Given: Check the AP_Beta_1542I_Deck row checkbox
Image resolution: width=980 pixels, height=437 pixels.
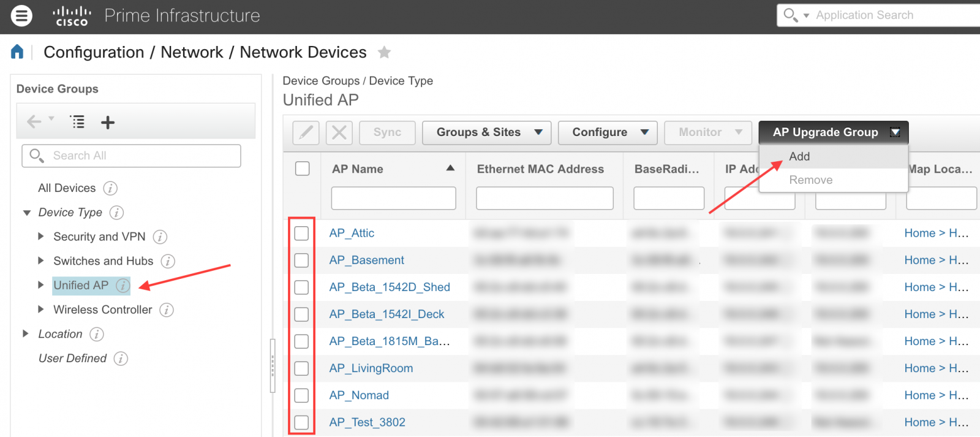Looking at the screenshot, I should (301, 314).
